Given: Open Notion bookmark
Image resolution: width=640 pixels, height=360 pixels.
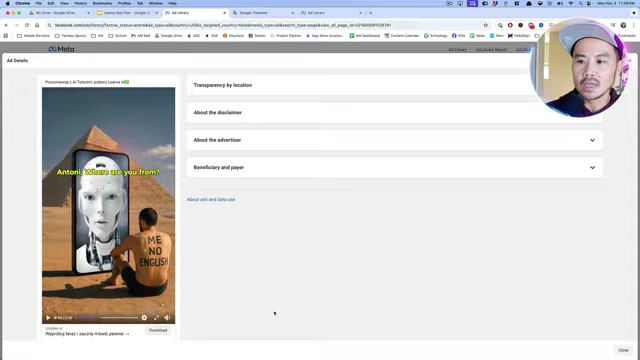Looking at the screenshot, I should (x=257, y=36).
